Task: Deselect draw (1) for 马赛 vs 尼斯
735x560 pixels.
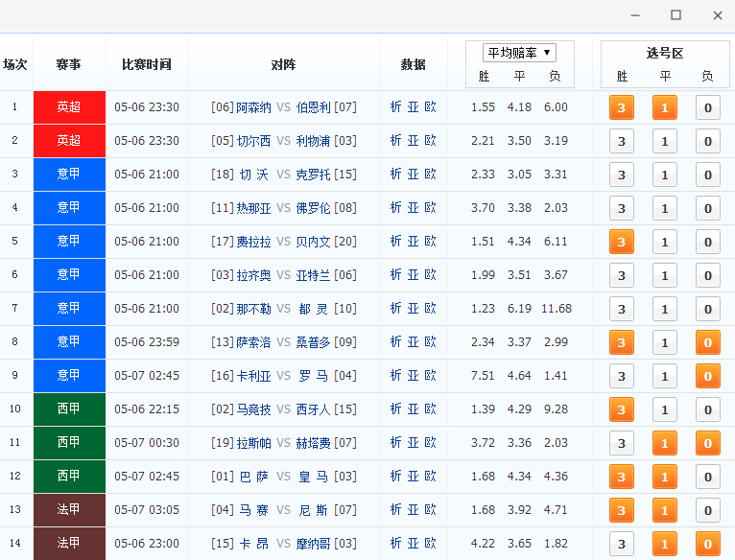Action: click(665, 510)
